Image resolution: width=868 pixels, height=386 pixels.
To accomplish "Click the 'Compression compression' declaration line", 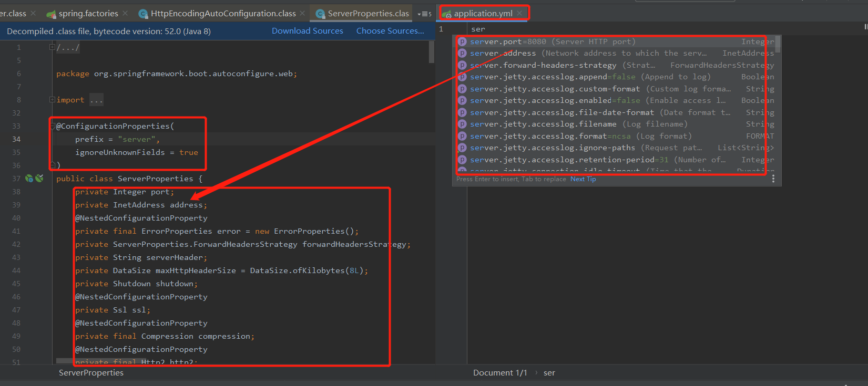I will click(x=165, y=336).
